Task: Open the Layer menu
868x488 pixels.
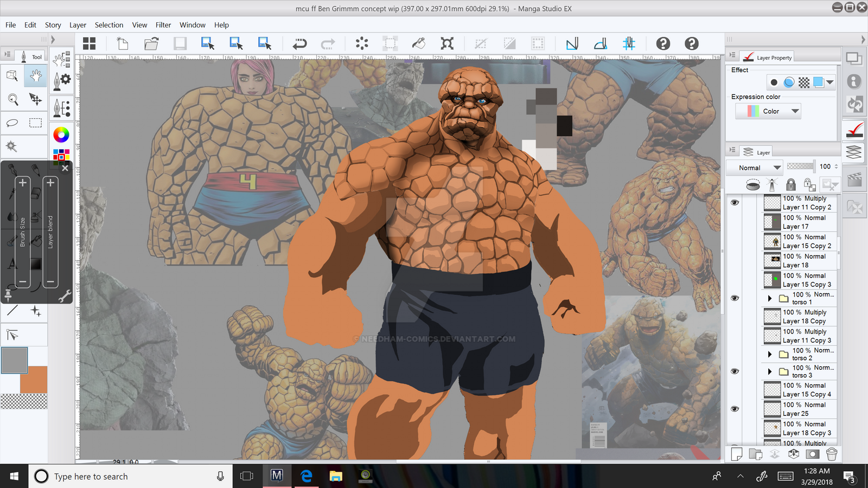Action: (78, 25)
